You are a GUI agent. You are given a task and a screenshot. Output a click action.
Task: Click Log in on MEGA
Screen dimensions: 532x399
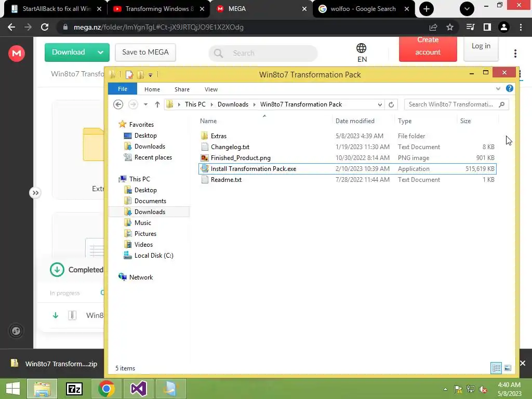pos(481,48)
